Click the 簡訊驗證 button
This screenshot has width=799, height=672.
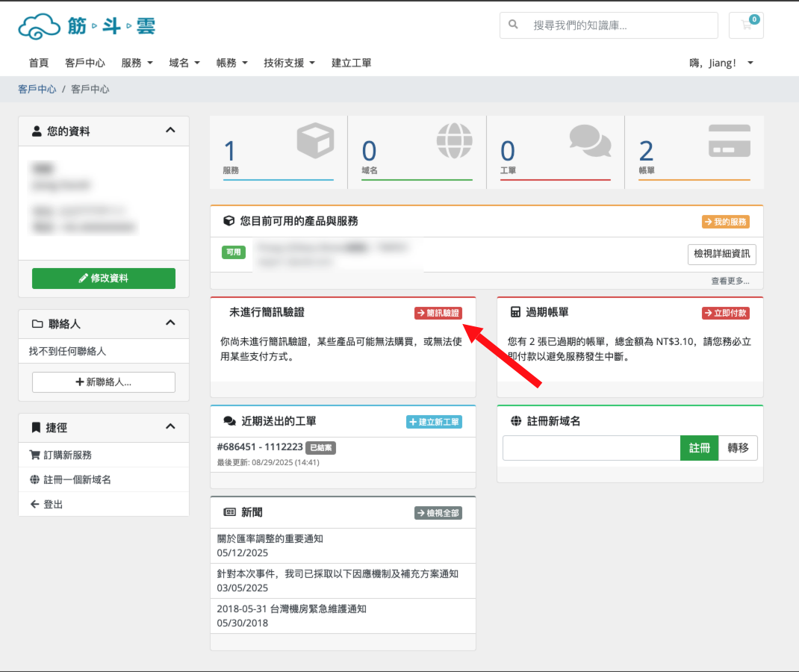point(439,312)
